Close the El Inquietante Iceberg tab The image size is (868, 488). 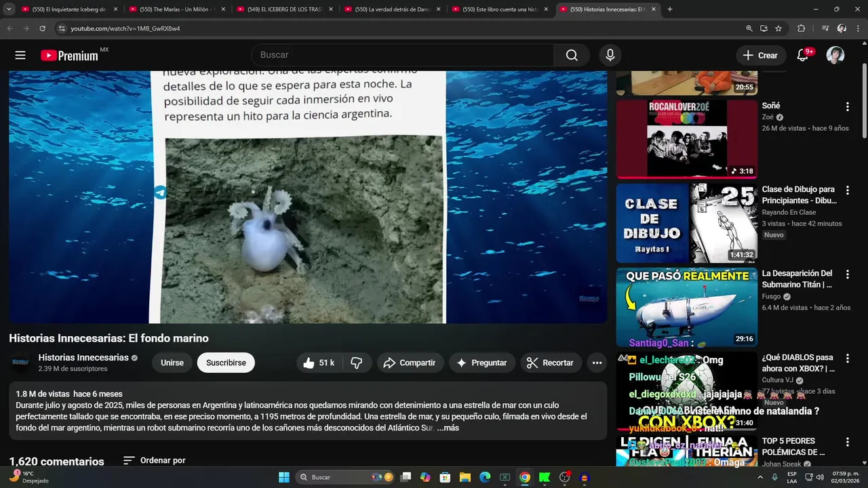pyautogui.click(x=115, y=9)
